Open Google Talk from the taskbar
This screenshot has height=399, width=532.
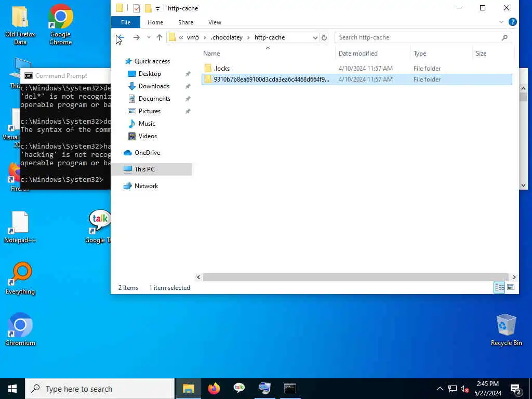coord(239,389)
